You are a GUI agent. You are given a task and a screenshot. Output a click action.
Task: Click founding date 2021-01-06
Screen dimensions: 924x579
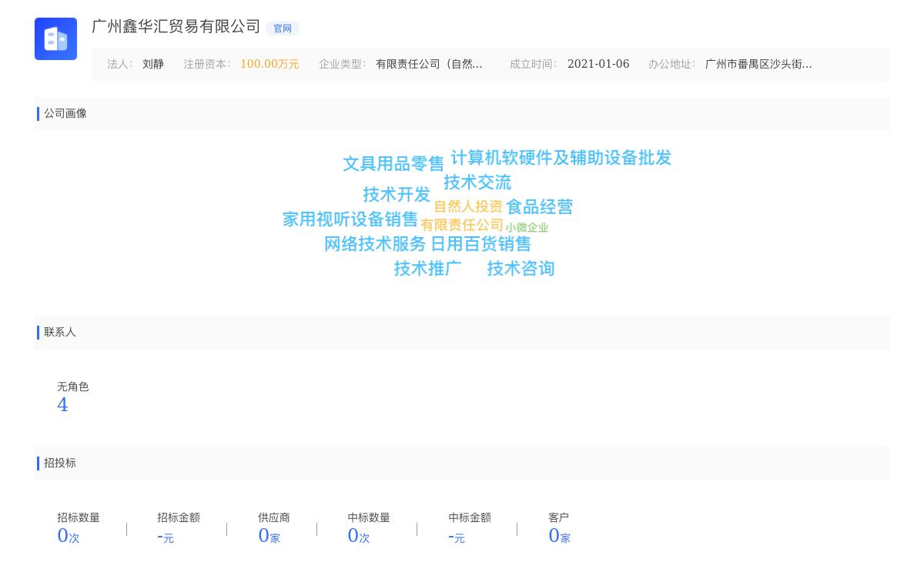(x=598, y=65)
